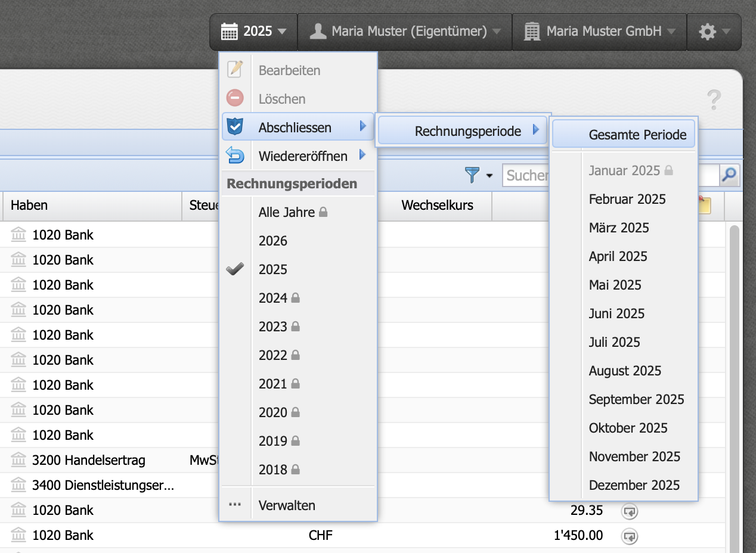Viewport: 756px width, 553px height.
Task: Select the Abschliessen shield icon
Action: [236, 127]
